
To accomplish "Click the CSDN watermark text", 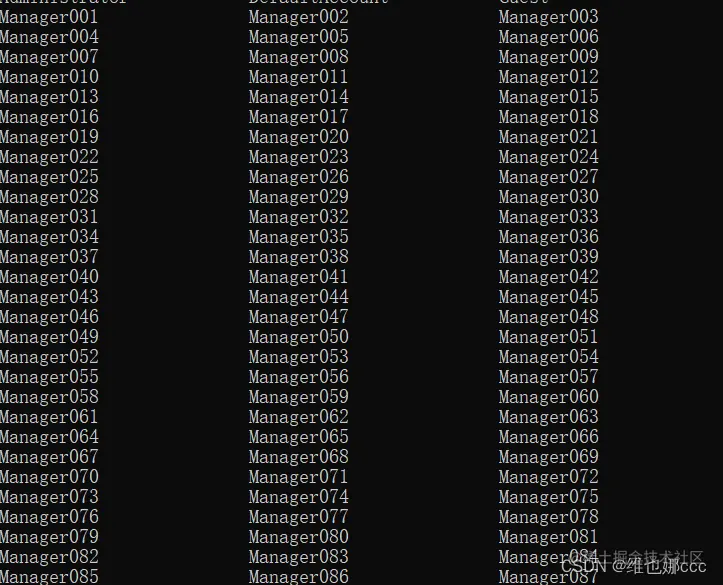I will coord(633,566).
